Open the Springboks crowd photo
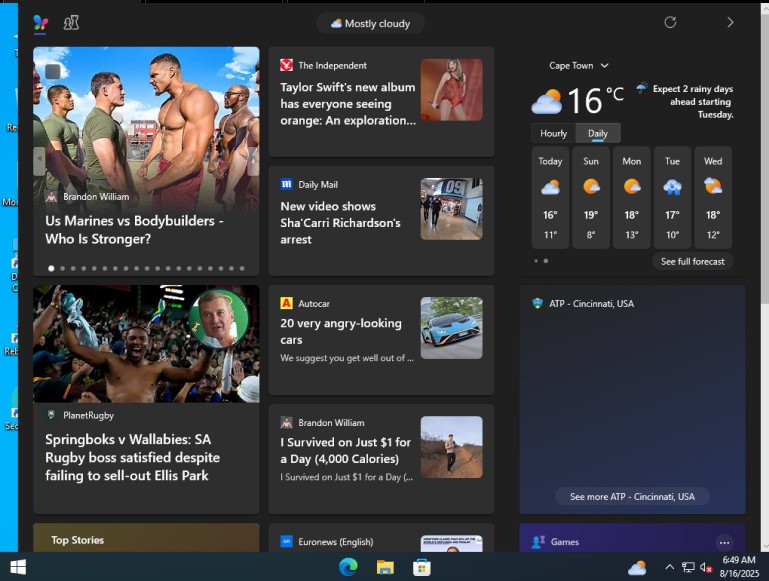769x581 pixels. pyautogui.click(x=146, y=344)
